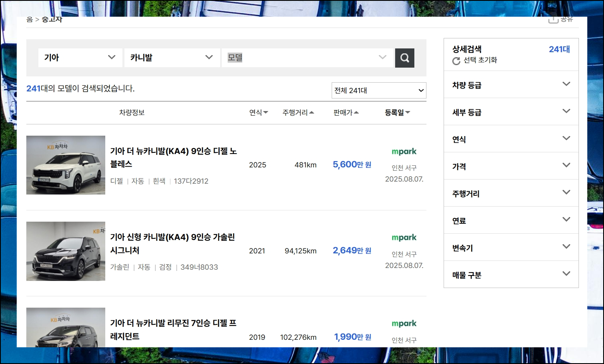This screenshot has width=604, height=364.
Task: Click the 차량정보 column header
Action: 132,113
